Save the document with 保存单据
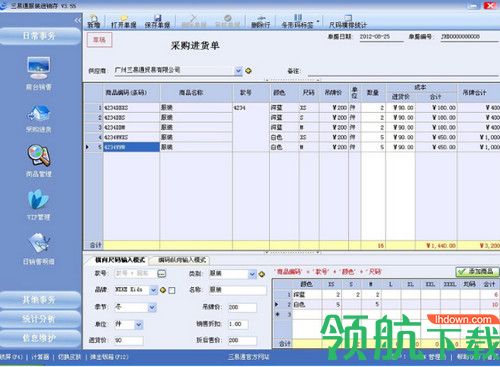The width and height of the screenshot is (500, 367). [x=157, y=21]
